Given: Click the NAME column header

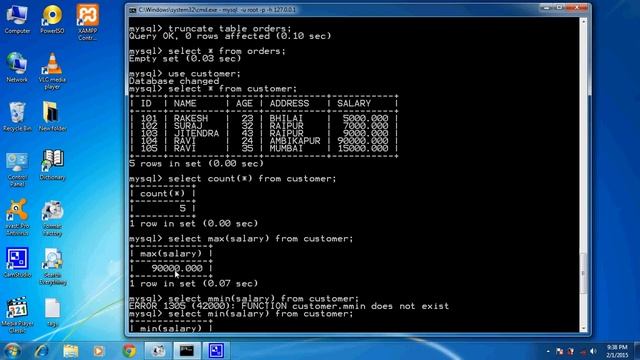Looking at the screenshot, I should coord(185,104).
